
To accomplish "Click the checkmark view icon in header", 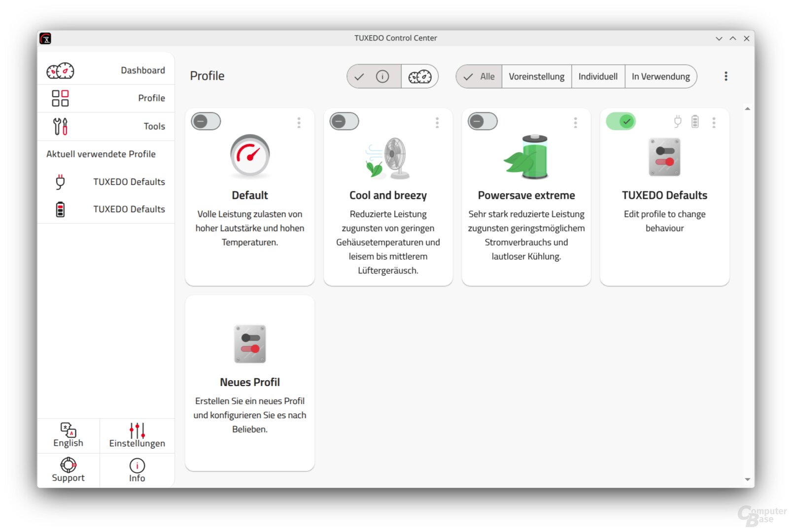I will [x=359, y=76].
